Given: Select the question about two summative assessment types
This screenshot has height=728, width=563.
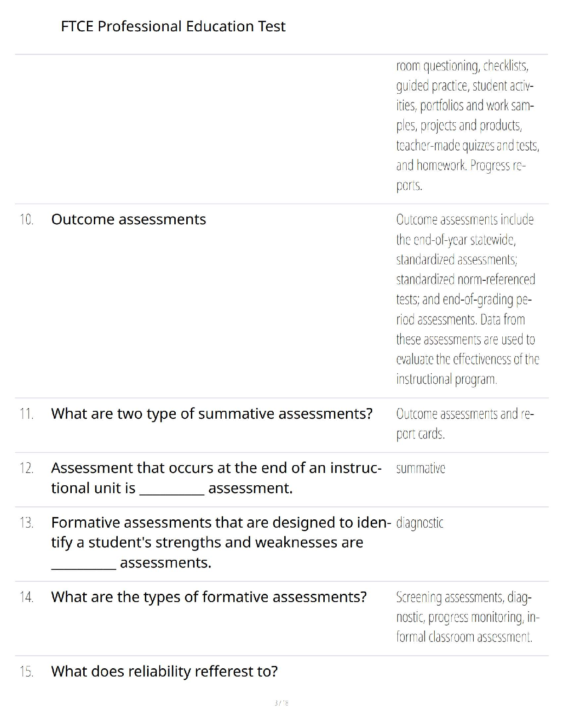Looking at the screenshot, I should [x=212, y=414].
